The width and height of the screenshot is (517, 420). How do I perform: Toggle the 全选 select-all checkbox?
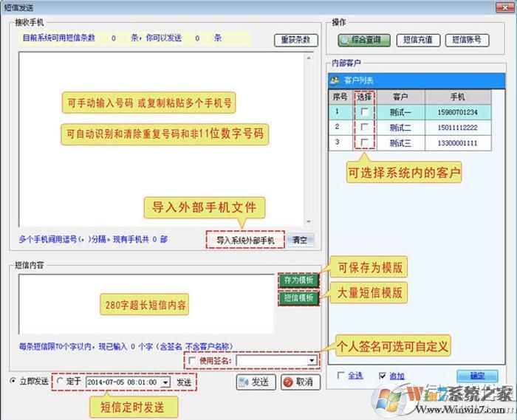click(340, 375)
